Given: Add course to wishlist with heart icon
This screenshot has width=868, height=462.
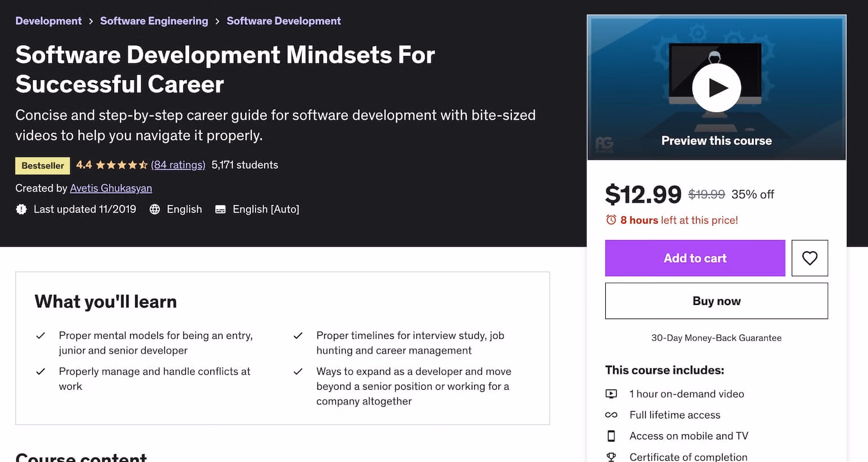Looking at the screenshot, I should tap(809, 258).
